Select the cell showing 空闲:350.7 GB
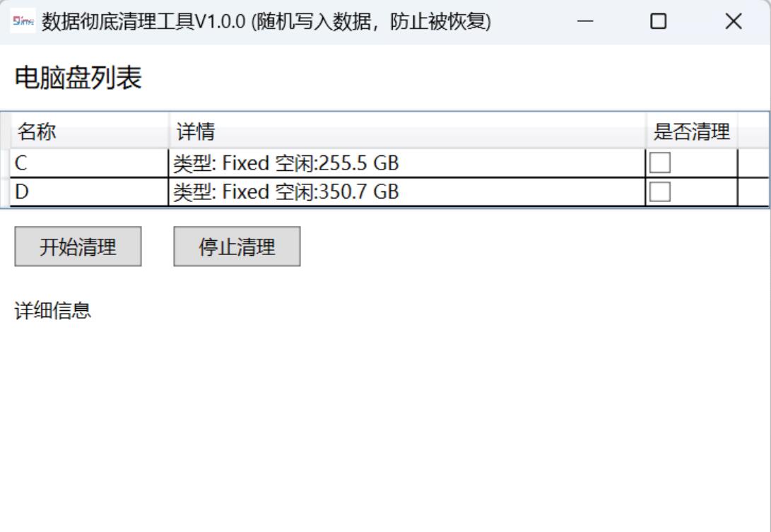This screenshot has width=771, height=532. tap(407, 192)
